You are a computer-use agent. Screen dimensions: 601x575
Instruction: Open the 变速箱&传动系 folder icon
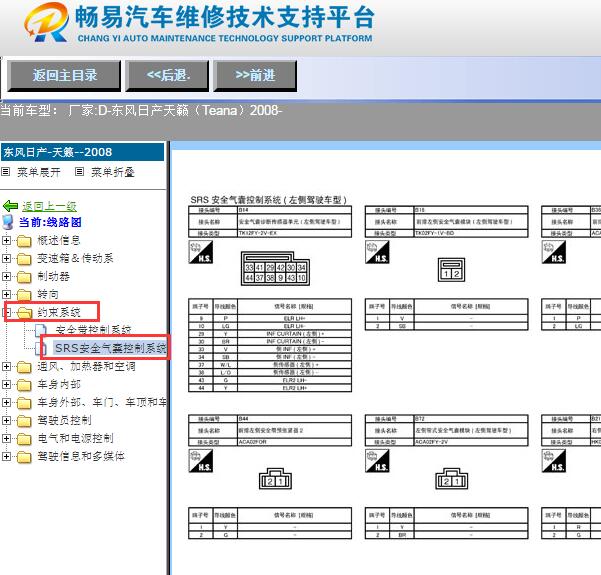[x=24, y=259]
